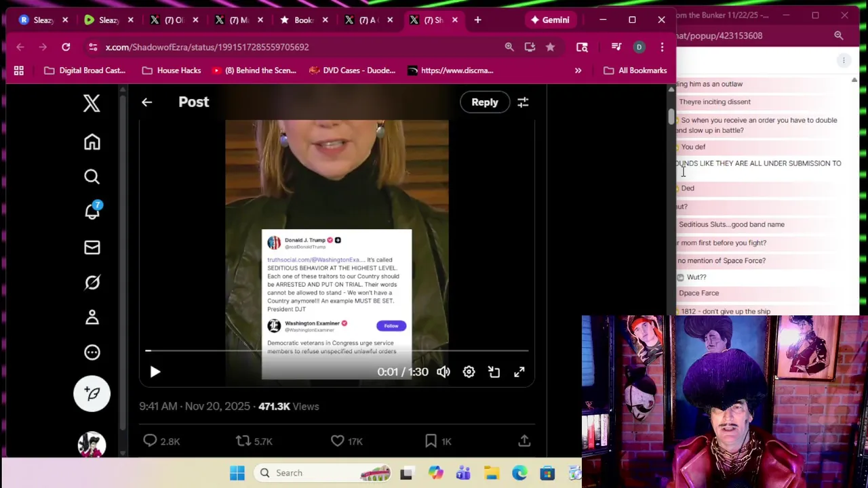Screen dimensions: 868x488
Task: Open site info icon in address bar
Action: click(92, 47)
